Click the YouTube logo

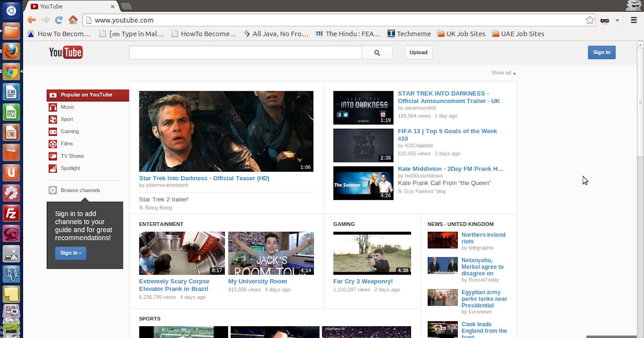[x=66, y=52]
